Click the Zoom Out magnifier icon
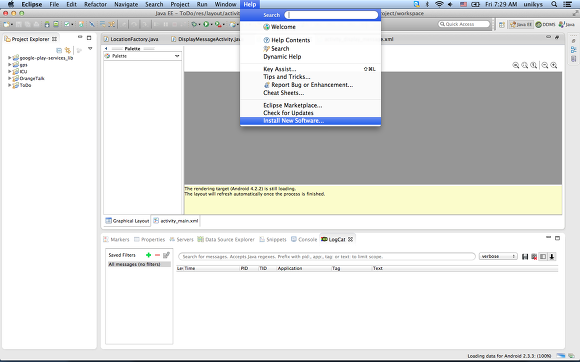The width and height of the screenshot is (580, 362). 545,65
